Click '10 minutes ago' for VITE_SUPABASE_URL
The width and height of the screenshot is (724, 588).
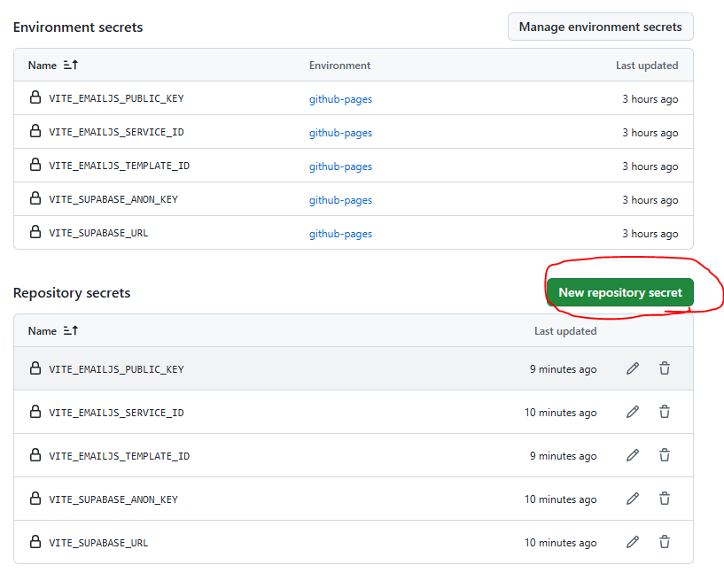(x=561, y=543)
